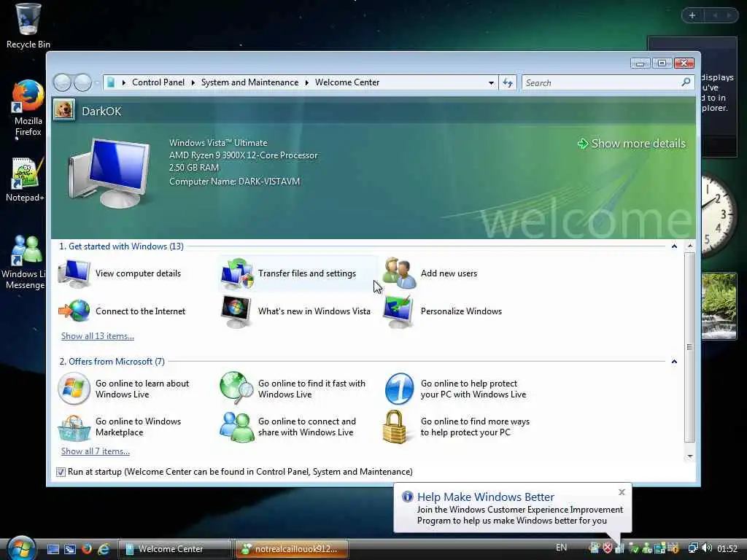Launch Firefox from Quick Launch
This screenshot has width=747, height=560.
tap(86, 549)
